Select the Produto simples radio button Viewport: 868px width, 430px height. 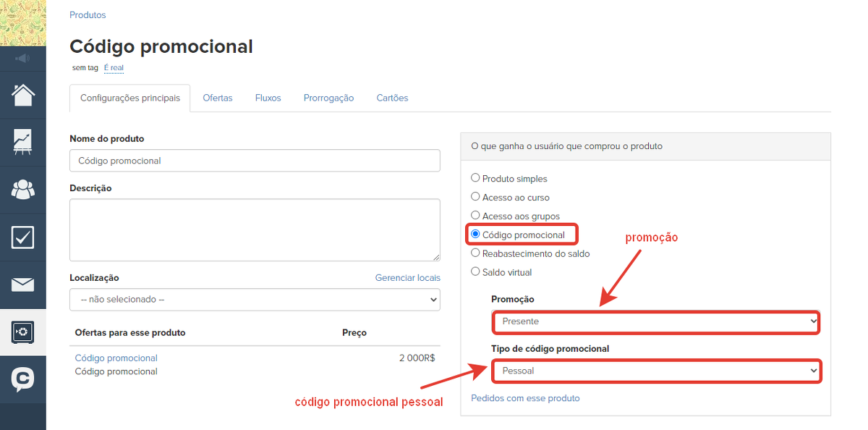point(475,178)
